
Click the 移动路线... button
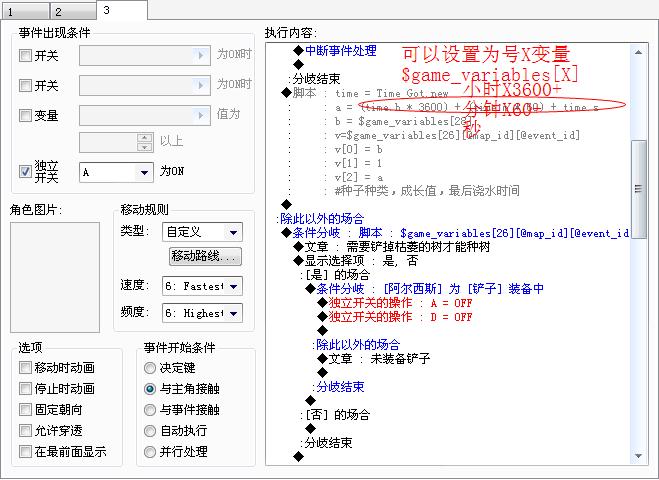205,256
